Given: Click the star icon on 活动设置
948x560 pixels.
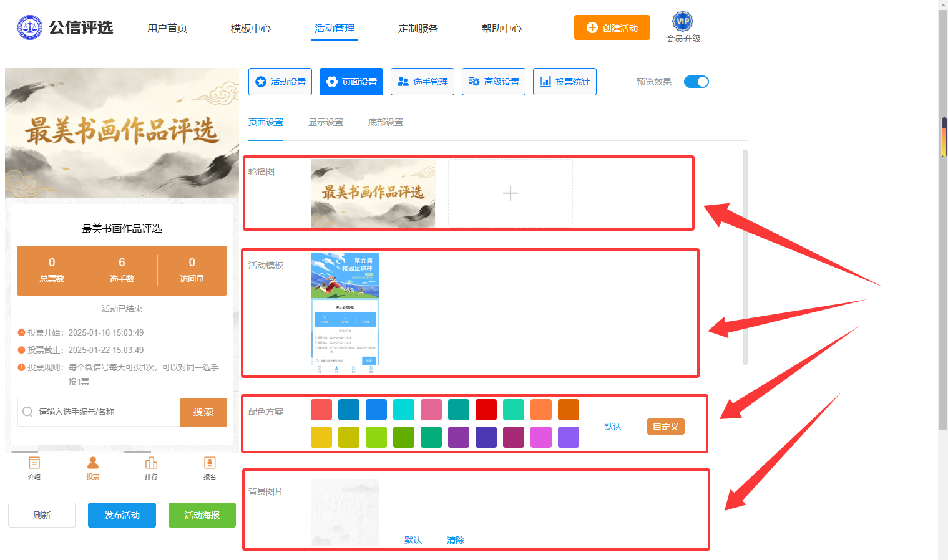Looking at the screenshot, I should point(261,82).
